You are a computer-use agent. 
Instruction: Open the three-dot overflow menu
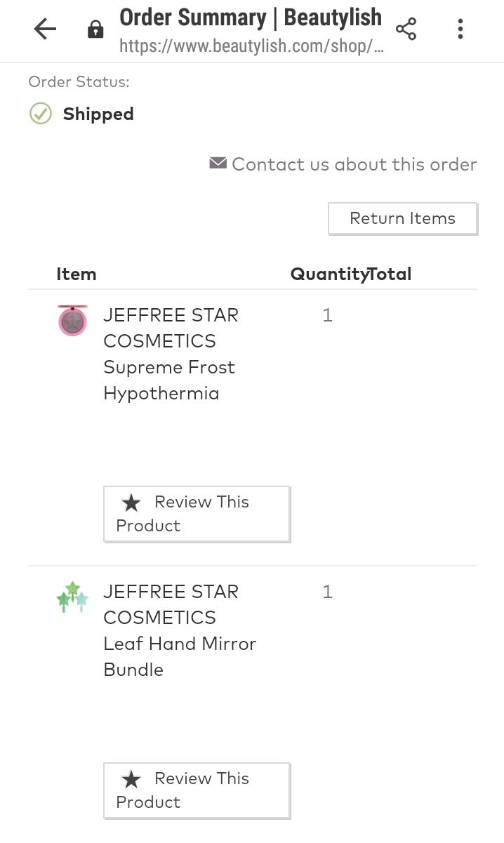tap(460, 29)
